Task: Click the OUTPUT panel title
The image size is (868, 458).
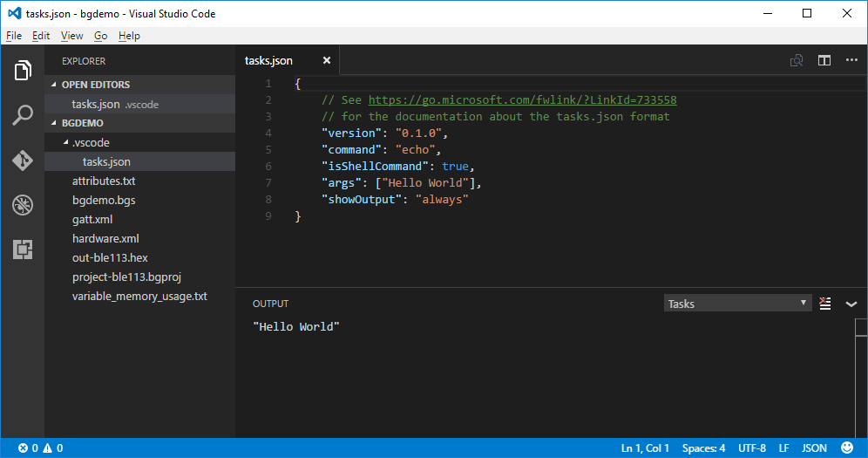Action: [271, 304]
